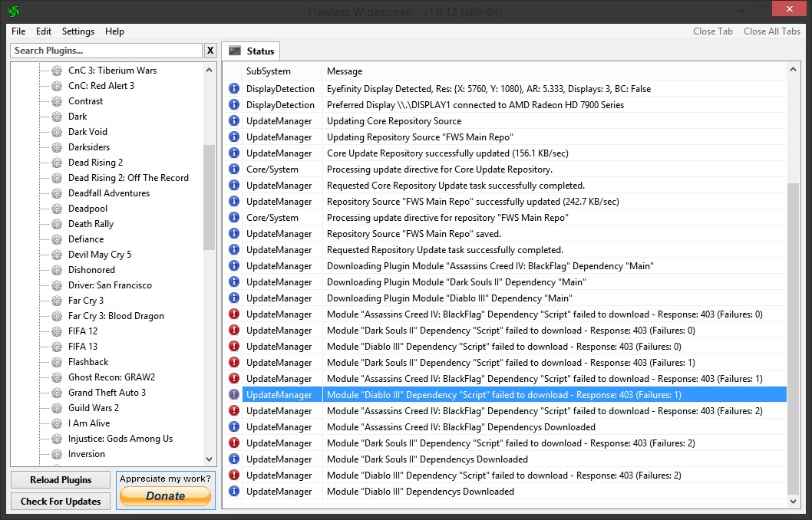Screen dimensions: 812x520
Task: Open the Settings menu
Action: tap(78, 31)
